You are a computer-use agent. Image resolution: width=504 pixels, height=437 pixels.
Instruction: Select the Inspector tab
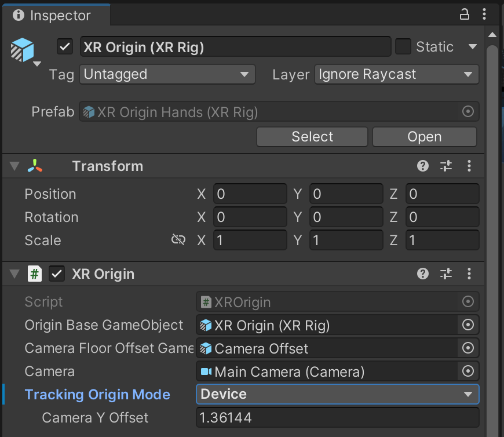coord(52,16)
